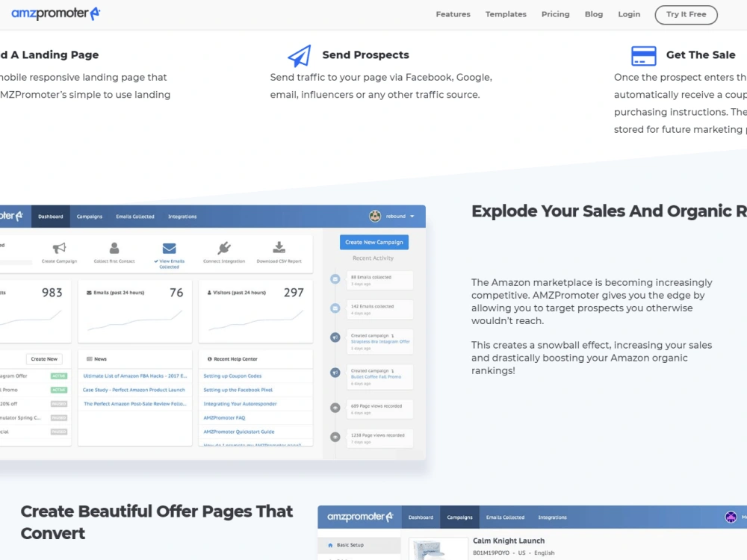Select Emails Collected tab in lower screenshot
Viewport: 747px width, 560px height.
(505, 517)
